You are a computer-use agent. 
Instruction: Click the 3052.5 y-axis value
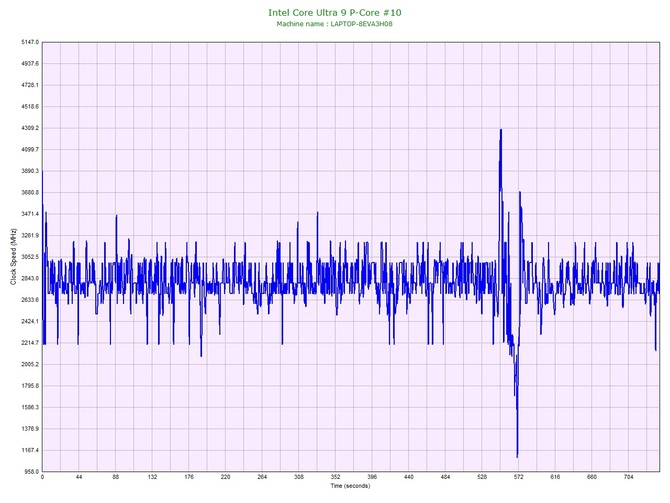tap(30, 257)
